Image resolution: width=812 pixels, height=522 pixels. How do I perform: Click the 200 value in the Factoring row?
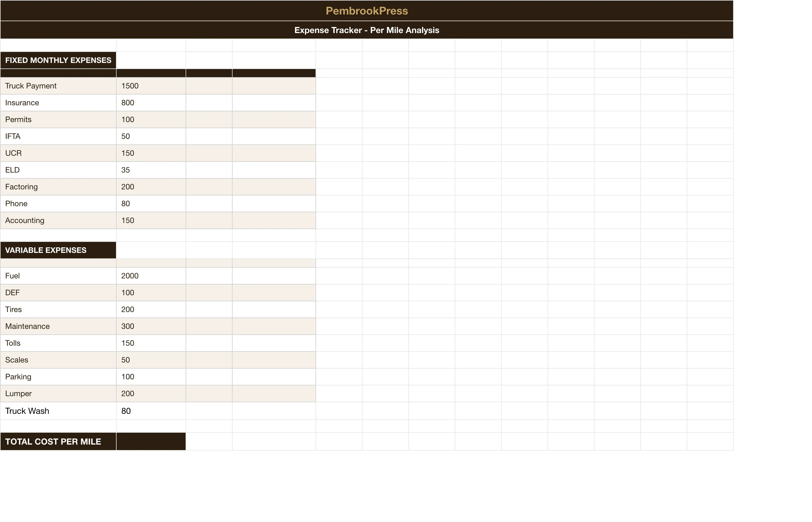point(151,187)
